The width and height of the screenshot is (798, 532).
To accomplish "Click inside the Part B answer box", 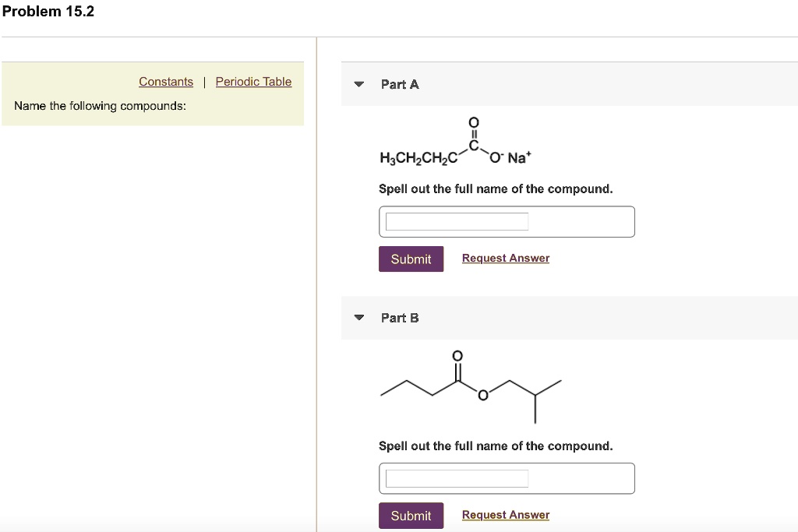I will click(x=457, y=478).
